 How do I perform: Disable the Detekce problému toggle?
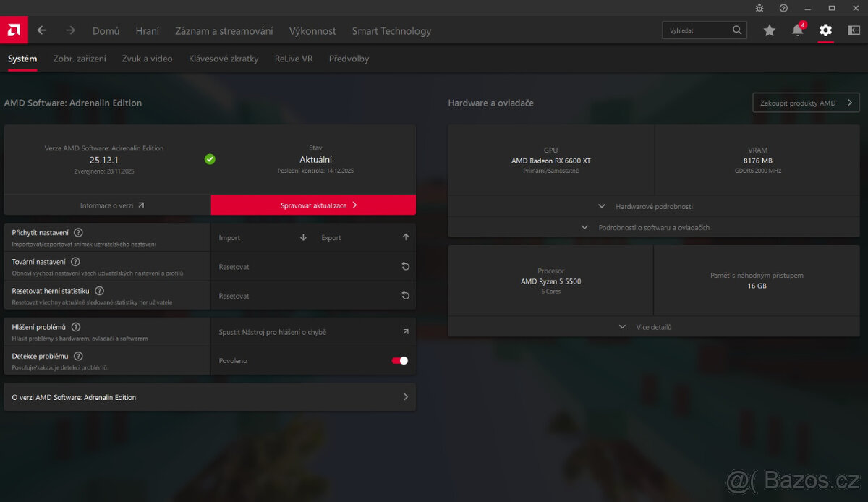[400, 360]
